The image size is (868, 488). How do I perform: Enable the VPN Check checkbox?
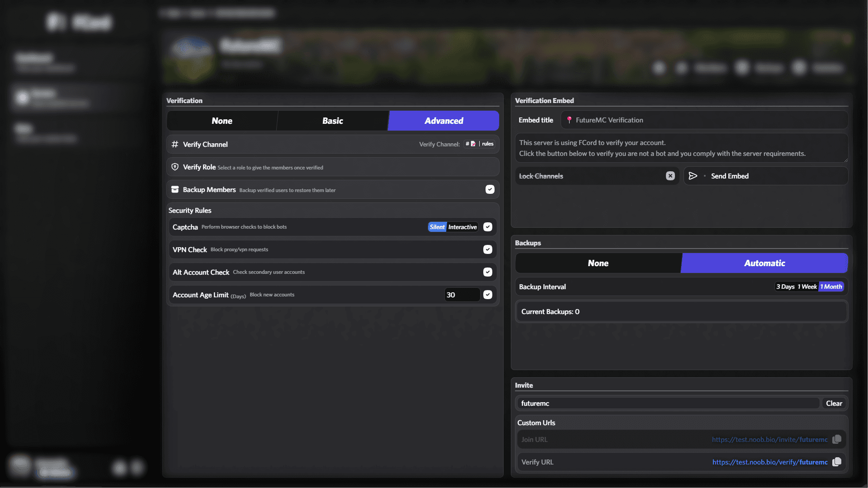(488, 249)
